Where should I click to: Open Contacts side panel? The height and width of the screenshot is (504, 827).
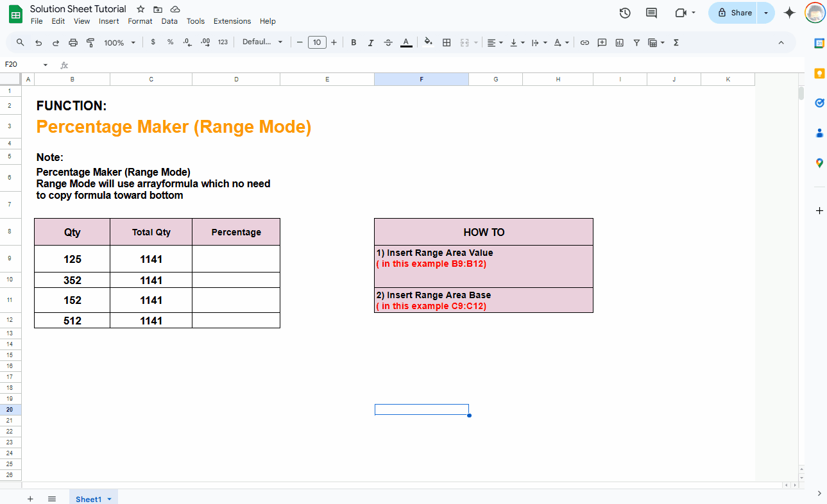819,133
